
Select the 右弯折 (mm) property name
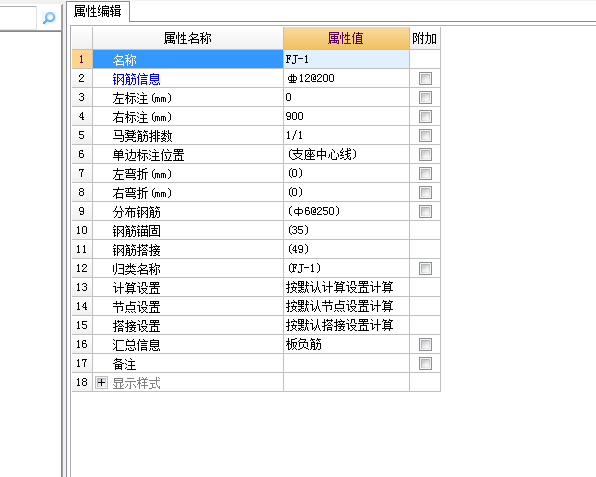(142, 193)
